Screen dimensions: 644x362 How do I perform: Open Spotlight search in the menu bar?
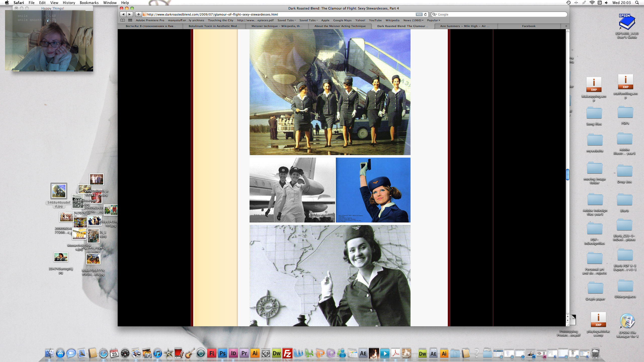coord(637,3)
